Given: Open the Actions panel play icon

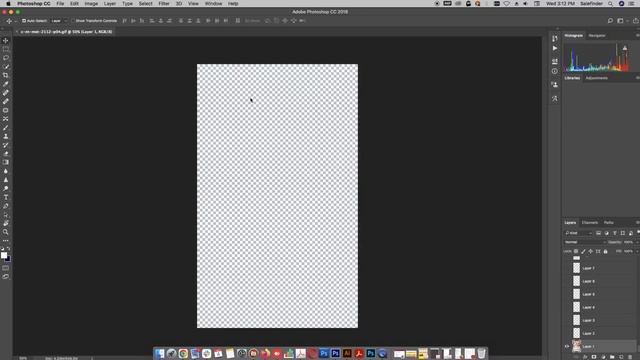Looking at the screenshot, I should click(555, 48).
